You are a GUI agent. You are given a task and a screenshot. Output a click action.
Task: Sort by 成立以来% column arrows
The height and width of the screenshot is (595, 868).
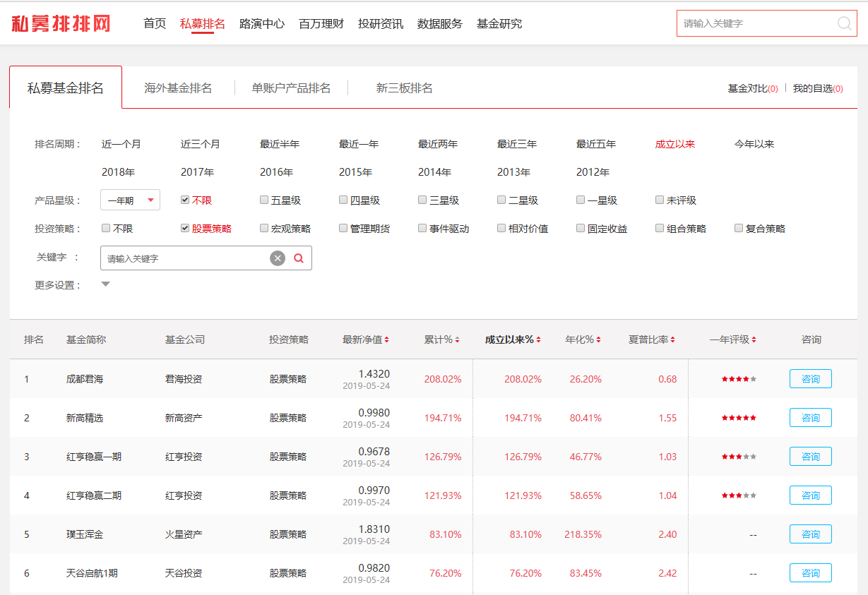coord(538,339)
